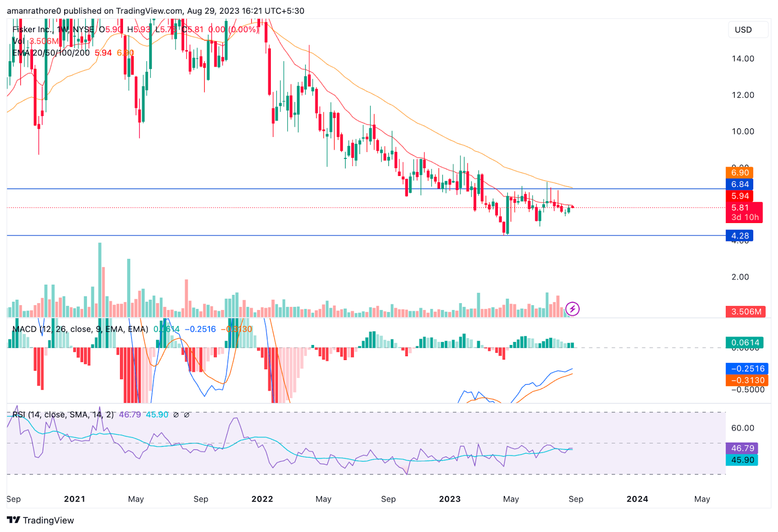Click the 12.00 price axis label
This screenshot has height=532, width=778.
(743, 95)
